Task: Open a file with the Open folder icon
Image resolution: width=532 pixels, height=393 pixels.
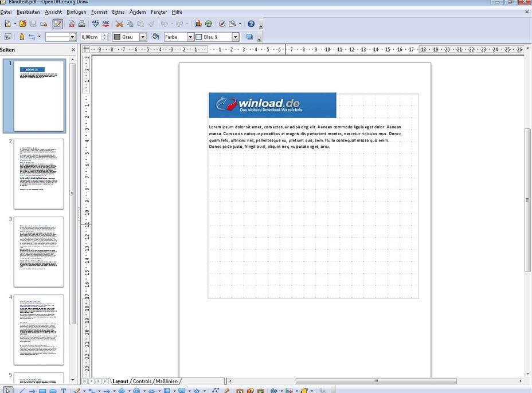Action: (23, 23)
